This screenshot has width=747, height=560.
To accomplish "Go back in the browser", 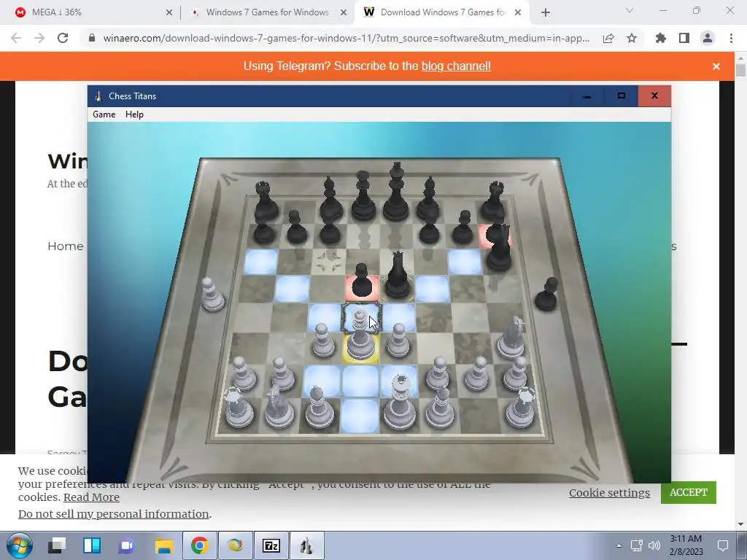I will click(x=16, y=38).
